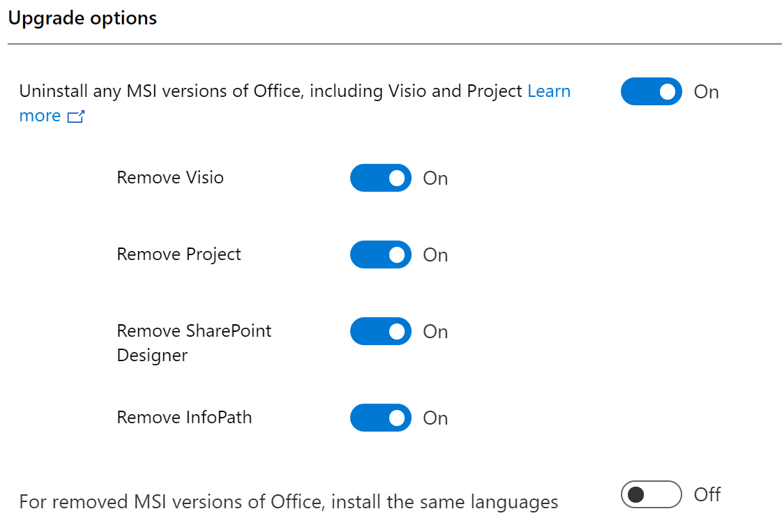This screenshot has height=532, width=782.
Task: Click the external link icon after Learn more
Action: 76,116
